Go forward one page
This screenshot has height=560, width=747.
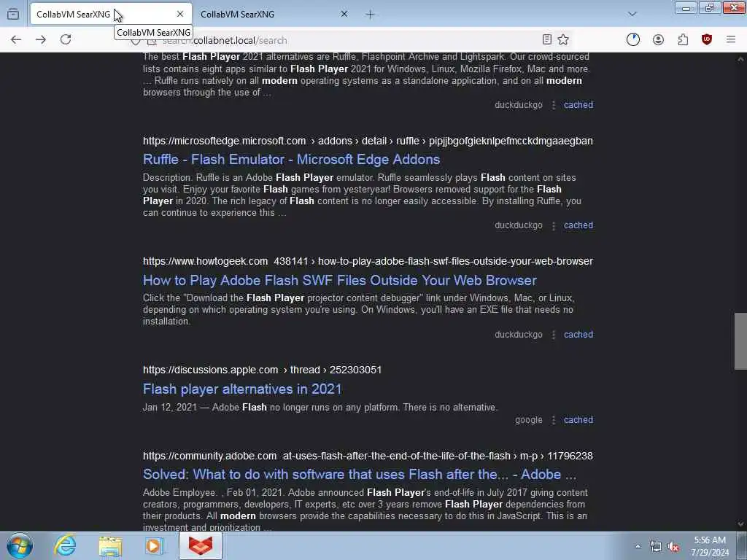pos(41,39)
